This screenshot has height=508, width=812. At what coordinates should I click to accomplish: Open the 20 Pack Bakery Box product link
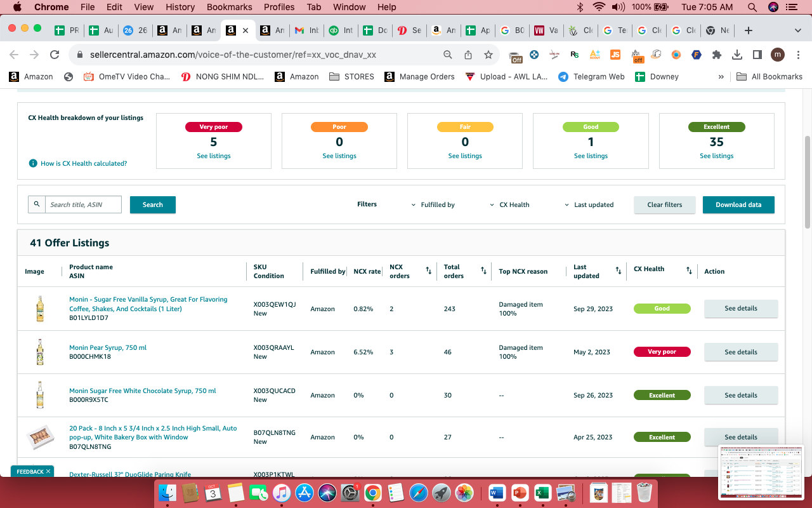[x=153, y=432]
